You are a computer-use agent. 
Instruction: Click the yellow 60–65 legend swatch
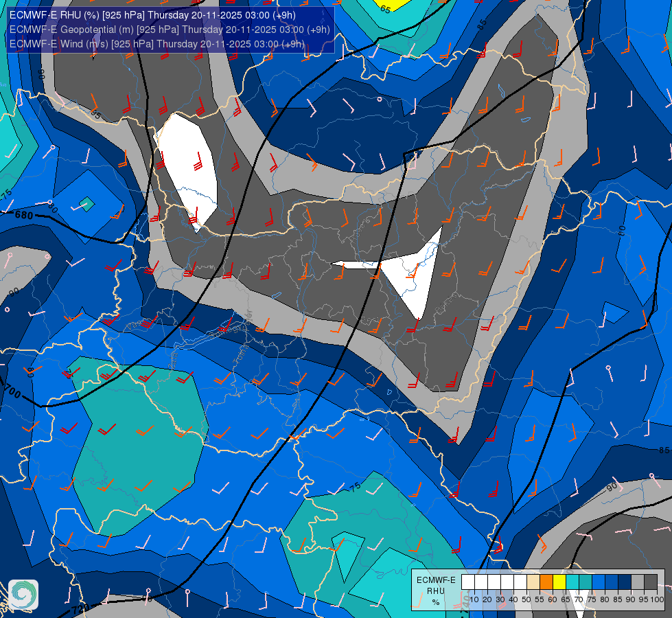559,582
